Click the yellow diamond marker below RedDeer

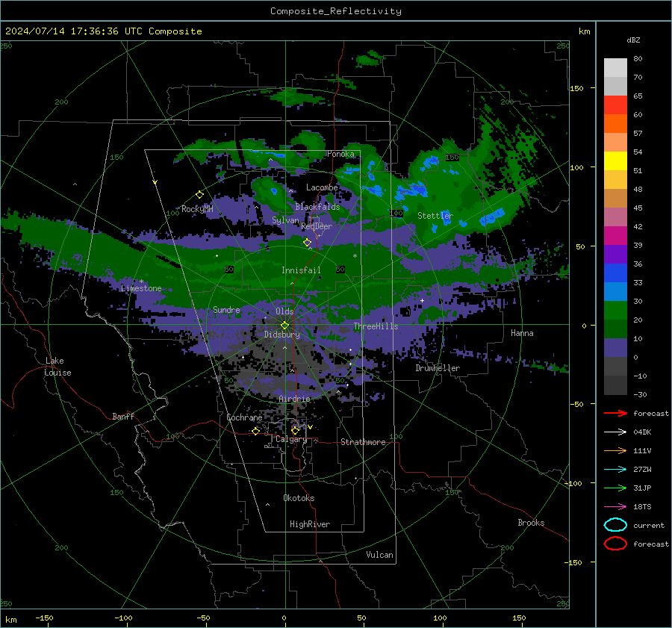click(x=308, y=243)
